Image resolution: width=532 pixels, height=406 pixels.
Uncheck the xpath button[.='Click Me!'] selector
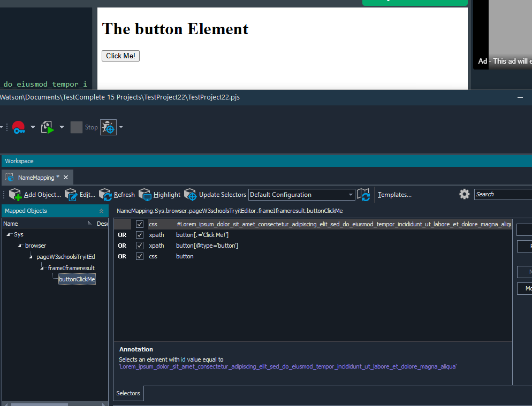pyautogui.click(x=140, y=235)
